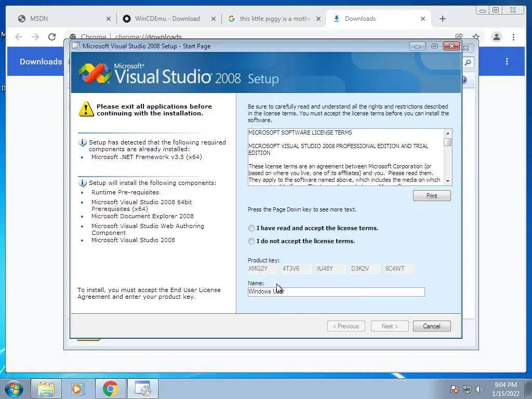Click Chrome icon in taskbar

tap(110, 389)
